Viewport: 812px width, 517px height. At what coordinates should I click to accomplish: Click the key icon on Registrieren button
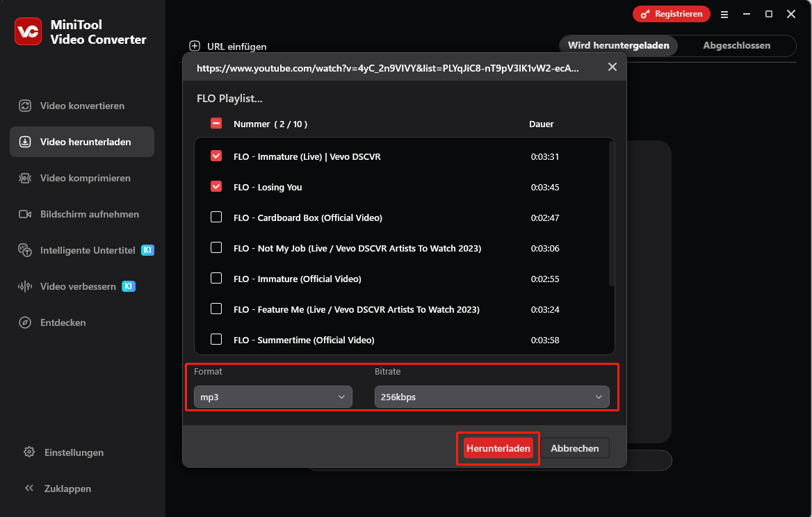coord(644,14)
